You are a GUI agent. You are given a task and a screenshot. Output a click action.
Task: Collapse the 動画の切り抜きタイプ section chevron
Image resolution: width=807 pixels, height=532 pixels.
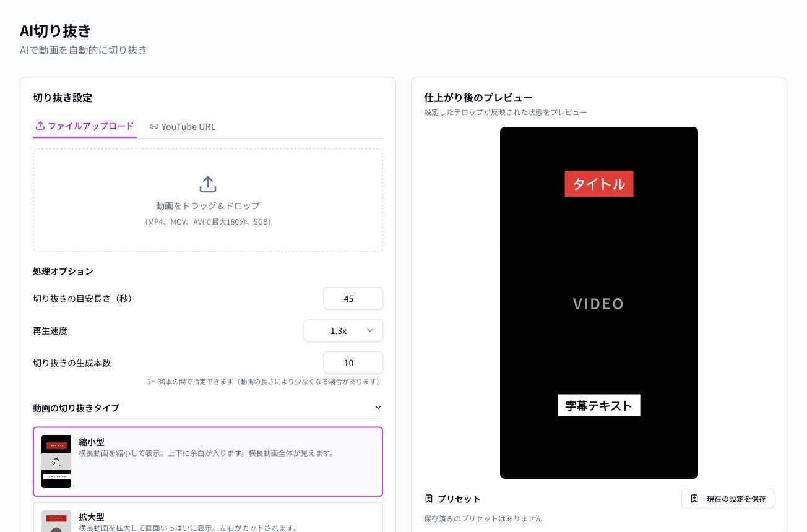378,408
